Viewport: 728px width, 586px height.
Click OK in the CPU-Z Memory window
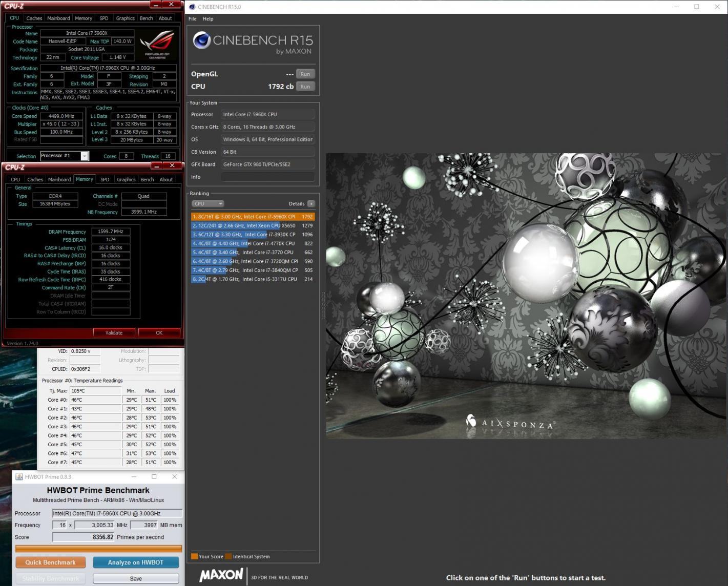159,332
